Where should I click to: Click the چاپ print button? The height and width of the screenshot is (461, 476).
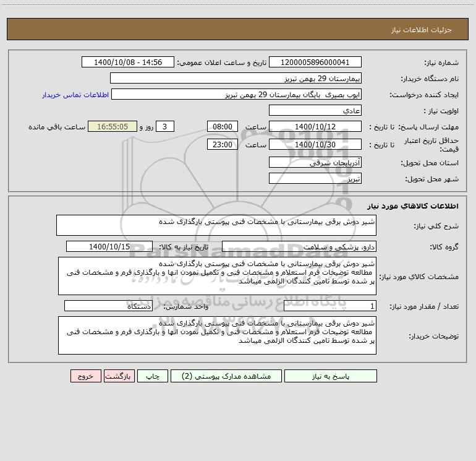[x=153, y=376]
